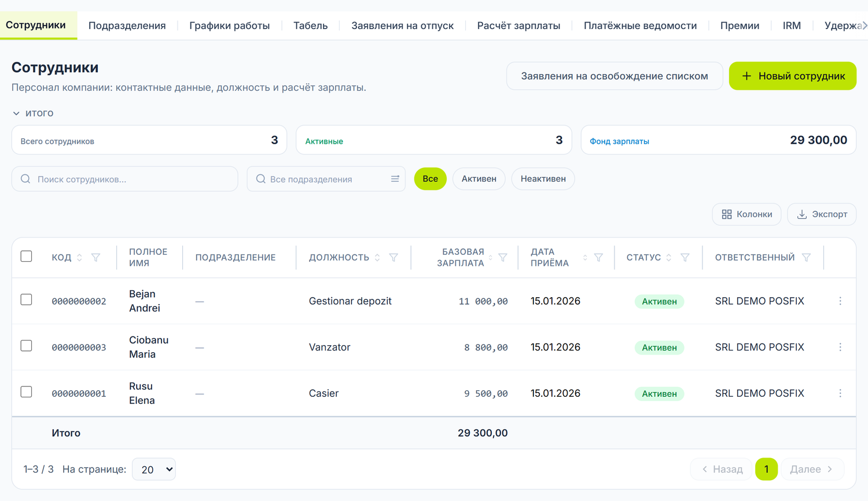Select the Все filter chip

(431, 178)
